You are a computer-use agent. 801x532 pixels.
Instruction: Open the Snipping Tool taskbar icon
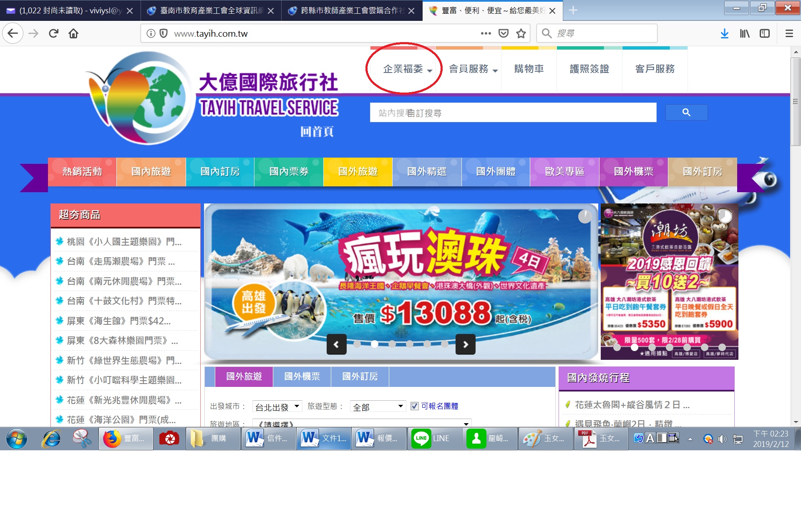point(82,439)
